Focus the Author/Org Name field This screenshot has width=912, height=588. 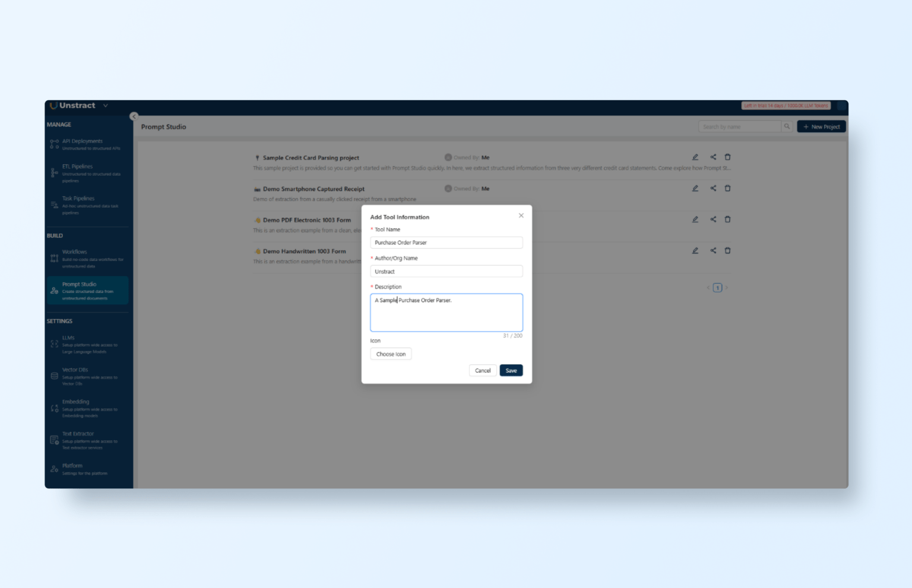(x=446, y=271)
